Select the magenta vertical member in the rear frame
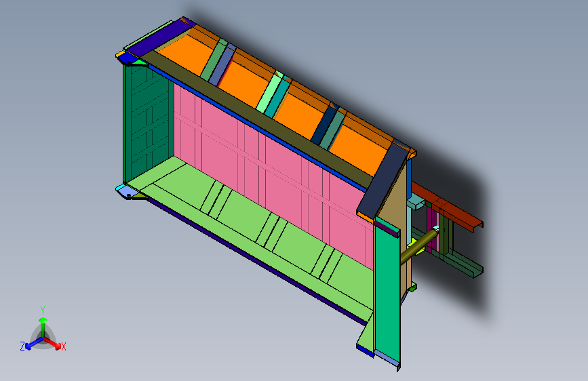 coord(432,229)
